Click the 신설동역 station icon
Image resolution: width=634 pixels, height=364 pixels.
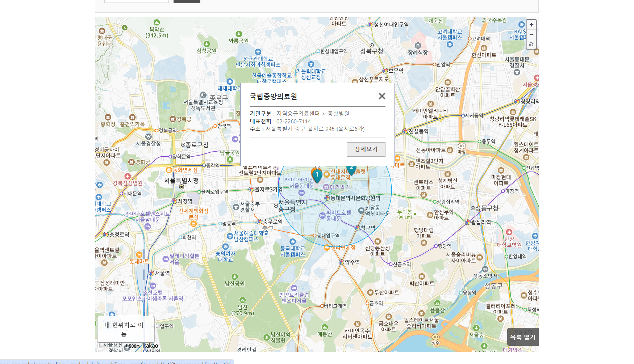pos(405,131)
